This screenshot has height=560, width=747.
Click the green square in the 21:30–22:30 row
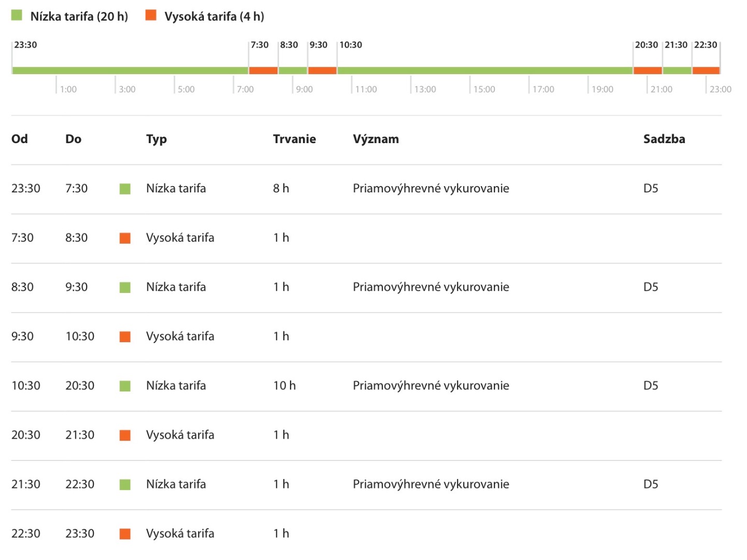[125, 484]
